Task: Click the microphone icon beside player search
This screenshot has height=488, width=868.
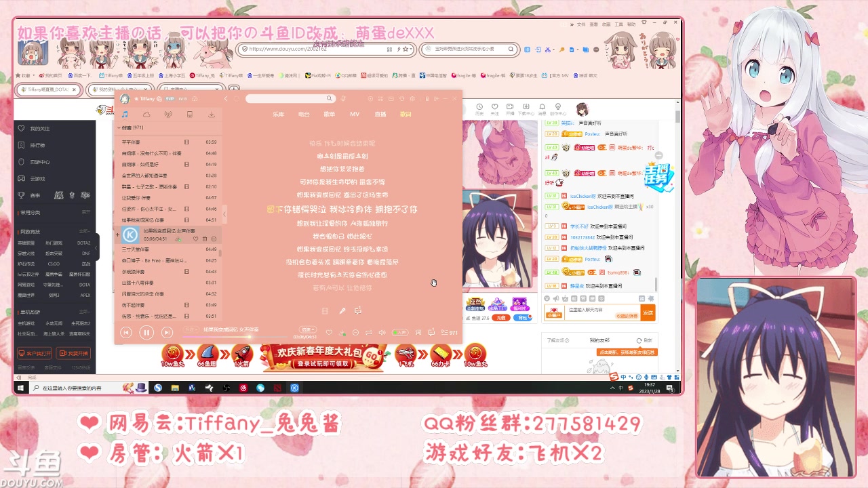Action: point(344,98)
